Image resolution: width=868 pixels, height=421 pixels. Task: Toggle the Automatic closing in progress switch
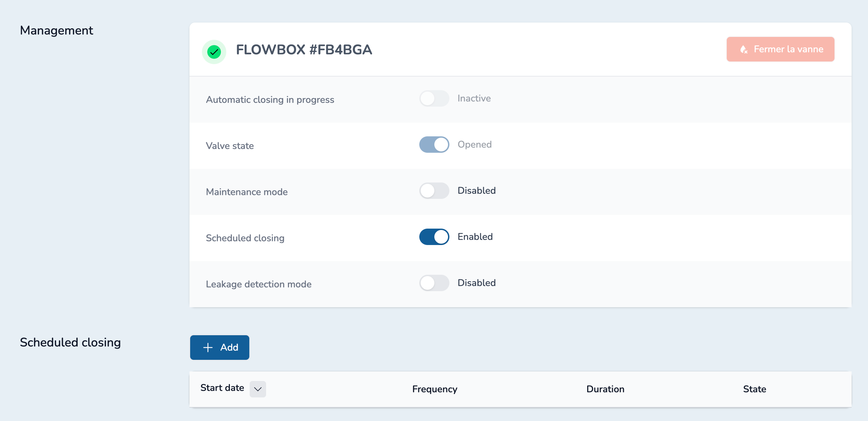pos(434,98)
